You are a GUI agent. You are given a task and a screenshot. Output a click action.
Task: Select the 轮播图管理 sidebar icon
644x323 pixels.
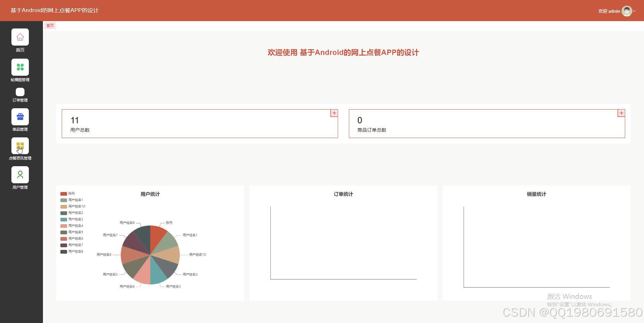coord(20,67)
